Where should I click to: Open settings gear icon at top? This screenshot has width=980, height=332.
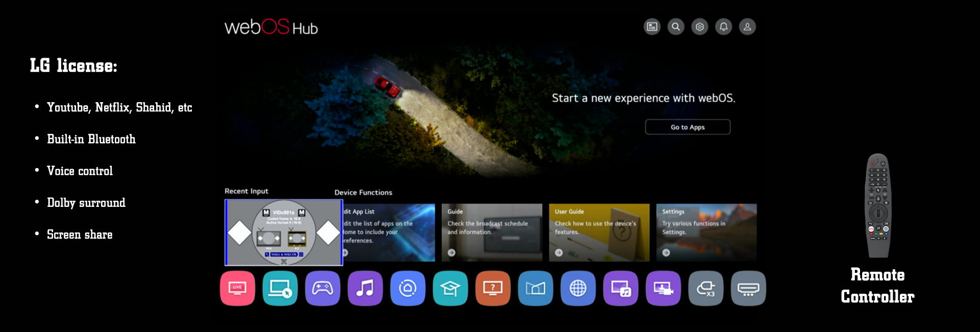[x=700, y=27]
